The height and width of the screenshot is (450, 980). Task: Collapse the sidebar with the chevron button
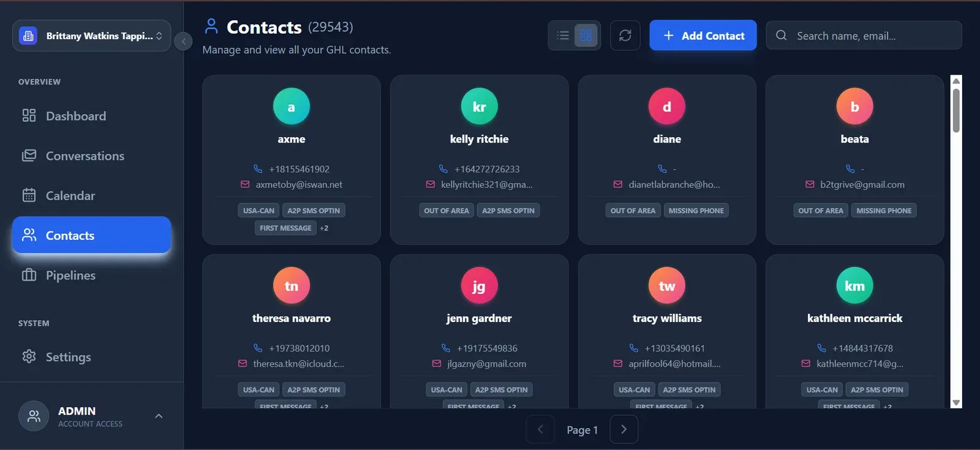(183, 41)
